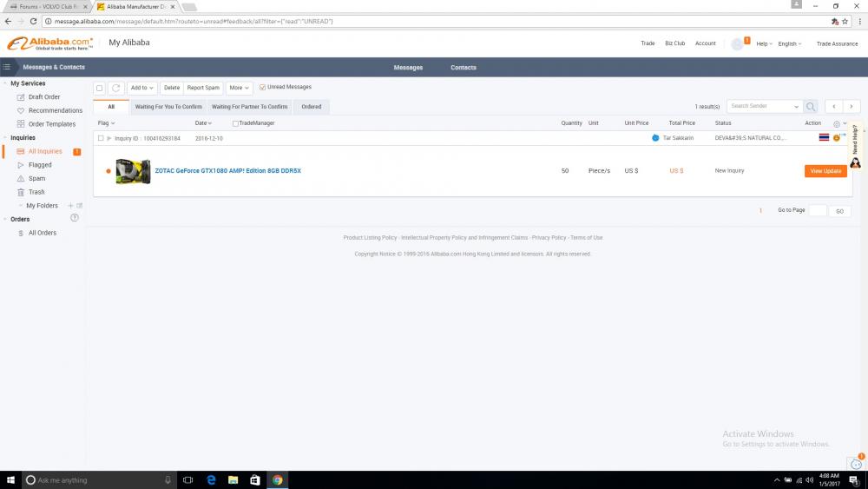Open the Help menu dropdown
The height and width of the screenshot is (489, 868).
point(764,43)
